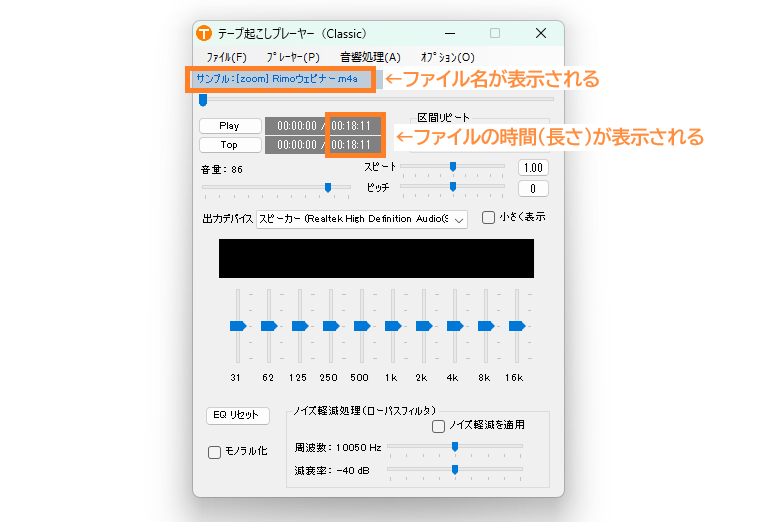The height and width of the screenshot is (522, 776).
Task: Click the ピッチ slider handle
Action: pyautogui.click(x=453, y=187)
